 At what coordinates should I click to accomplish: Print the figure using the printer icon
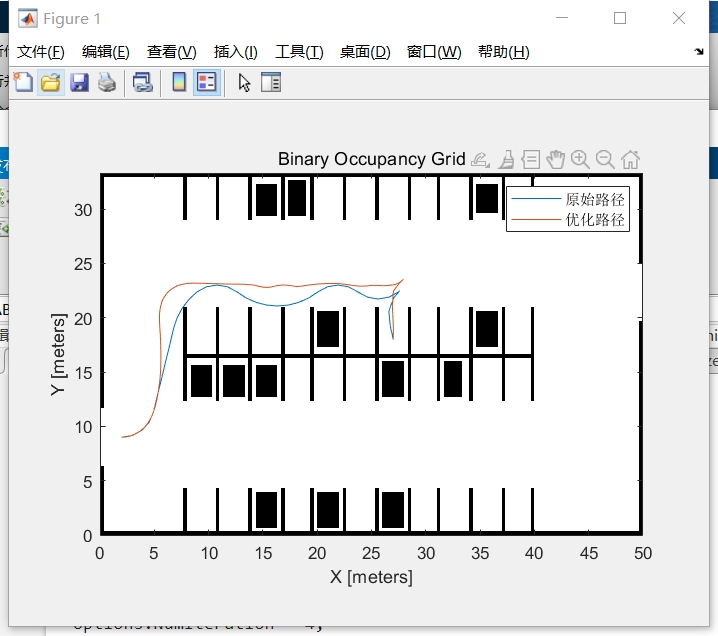(107, 83)
